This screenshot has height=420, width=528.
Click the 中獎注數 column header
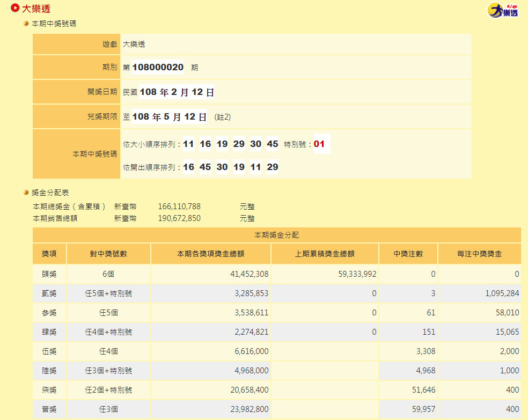(x=408, y=254)
